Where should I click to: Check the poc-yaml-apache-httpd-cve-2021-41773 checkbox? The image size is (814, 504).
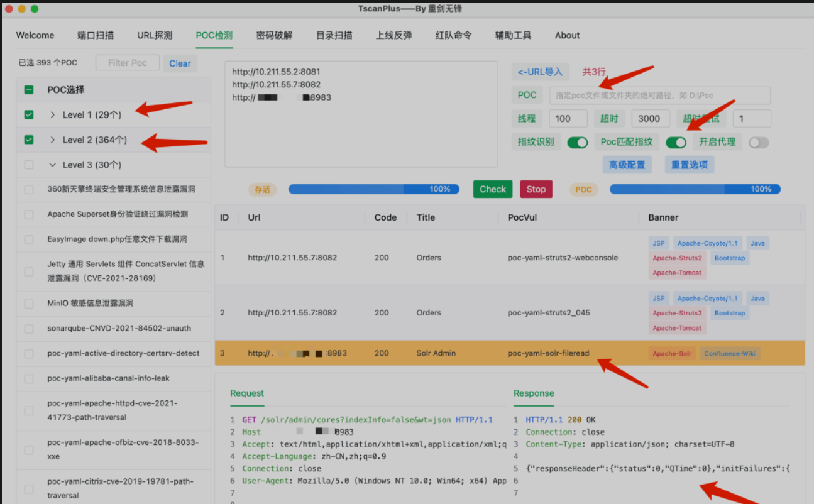pyautogui.click(x=29, y=411)
